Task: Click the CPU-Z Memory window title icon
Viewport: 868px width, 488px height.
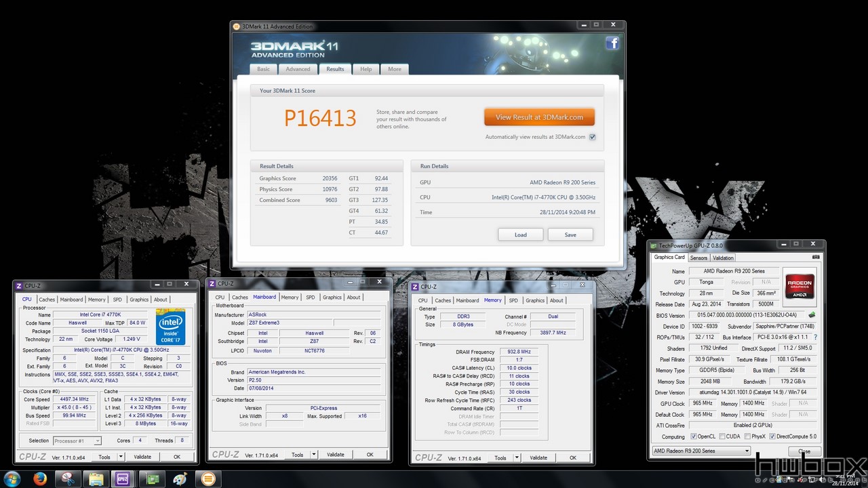Action: pos(416,287)
